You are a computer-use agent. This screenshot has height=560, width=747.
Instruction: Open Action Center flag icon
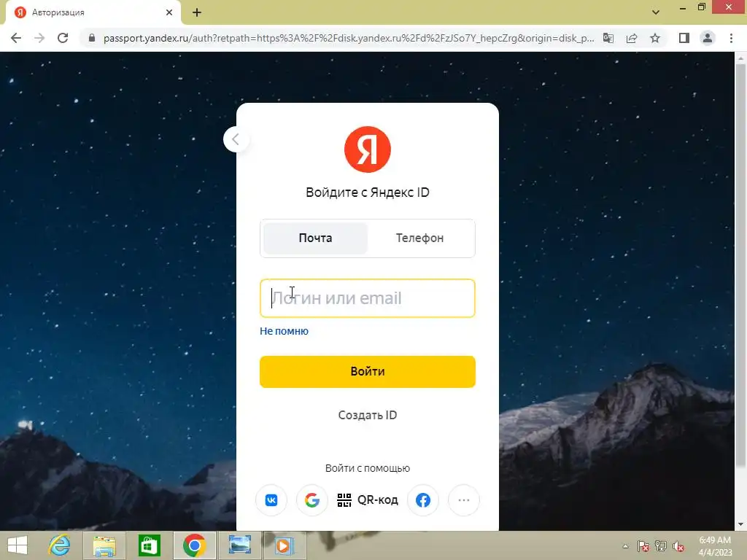[643, 546]
